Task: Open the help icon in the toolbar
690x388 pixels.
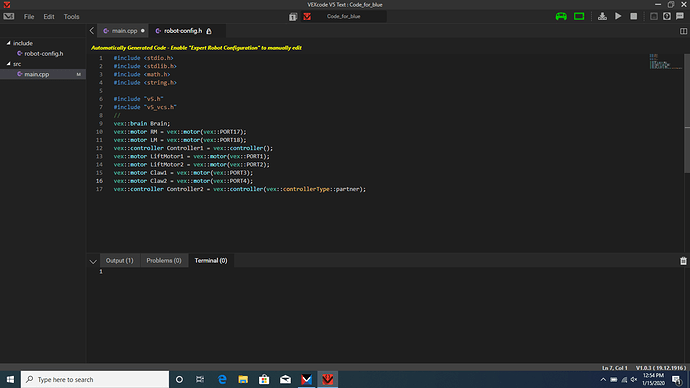Action: [x=667, y=16]
